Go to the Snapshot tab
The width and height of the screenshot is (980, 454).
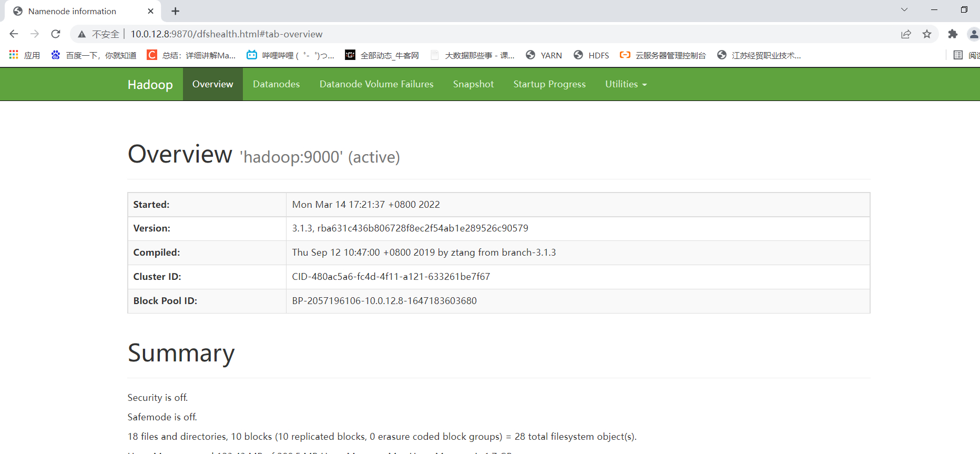point(473,84)
